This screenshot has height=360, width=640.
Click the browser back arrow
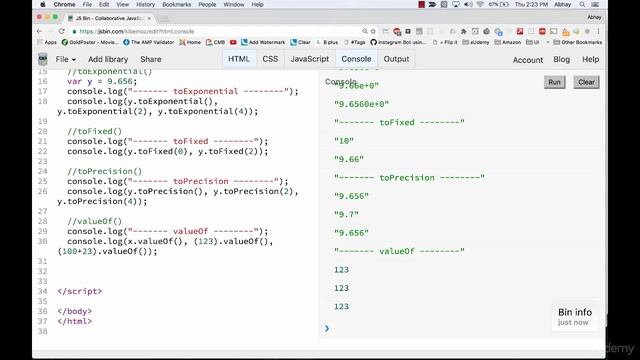click(x=40, y=31)
